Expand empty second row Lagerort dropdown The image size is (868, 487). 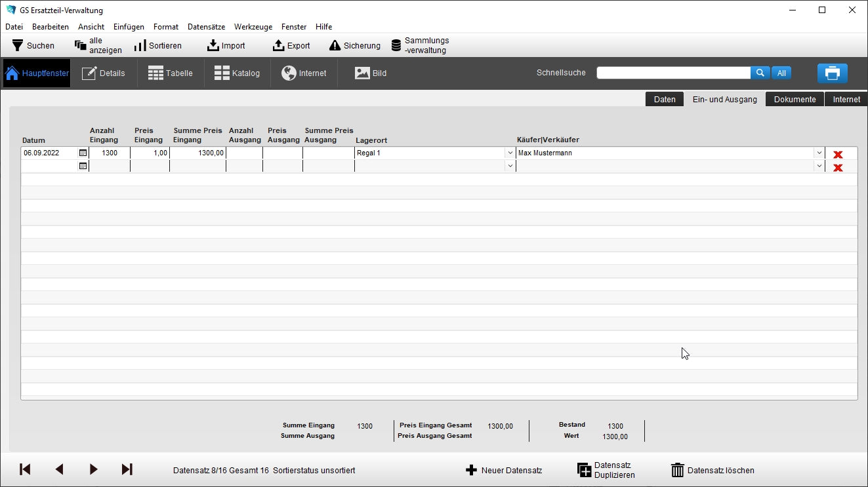point(510,166)
